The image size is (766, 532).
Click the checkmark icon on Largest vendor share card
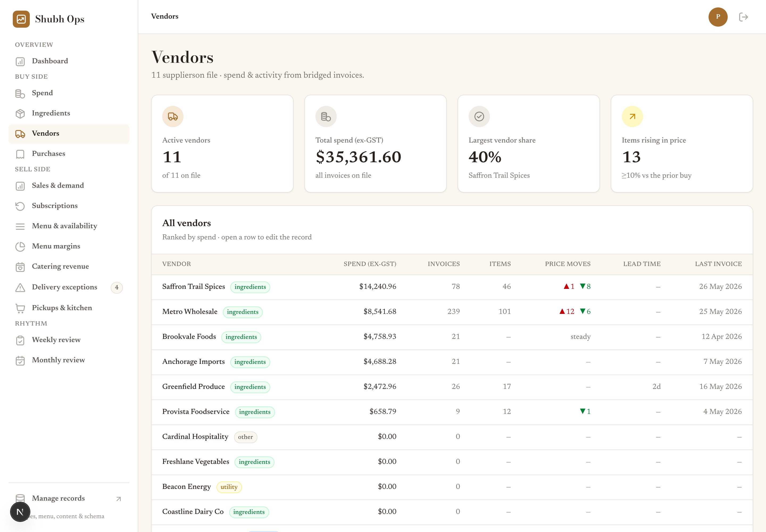coord(479,117)
